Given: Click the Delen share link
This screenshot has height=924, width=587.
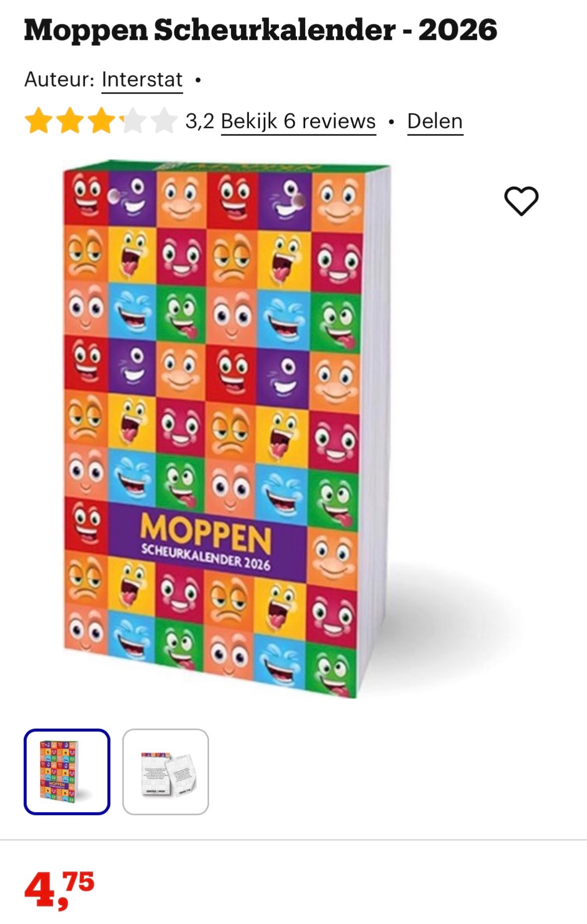Looking at the screenshot, I should tap(435, 121).
